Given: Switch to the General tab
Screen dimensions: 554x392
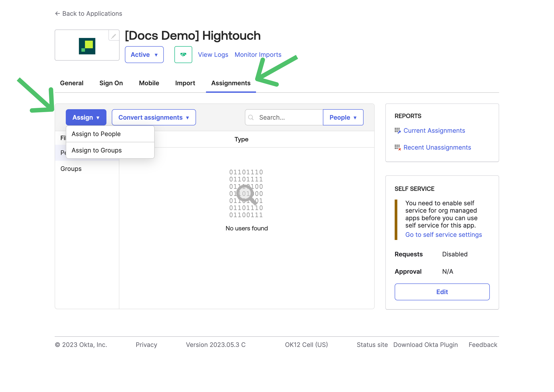Looking at the screenshot, I should [x=72, y=83].
